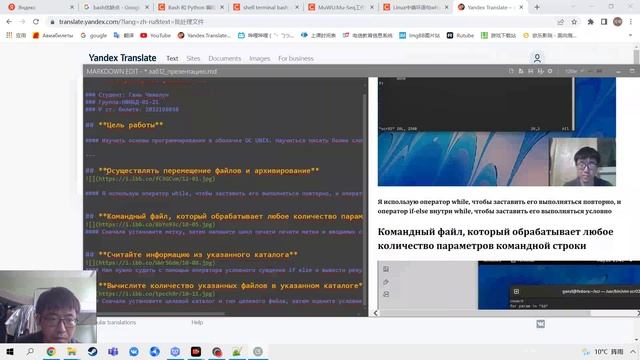The width and height of the screenshot is (640, 360).
Task: Open Windows Start menu
Action: (x=10, y=351)
